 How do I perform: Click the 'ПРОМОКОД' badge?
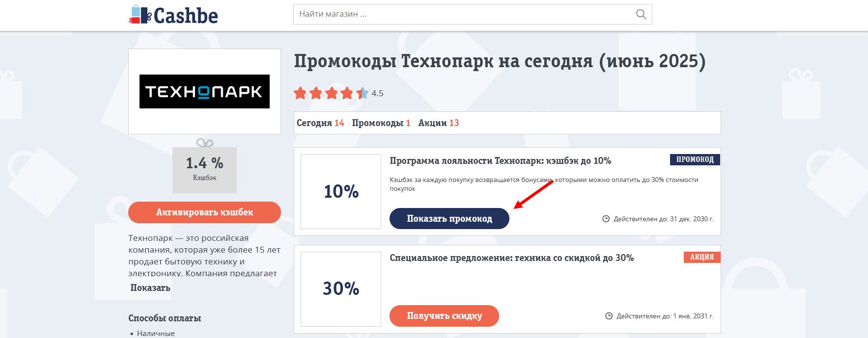(695, 159)
